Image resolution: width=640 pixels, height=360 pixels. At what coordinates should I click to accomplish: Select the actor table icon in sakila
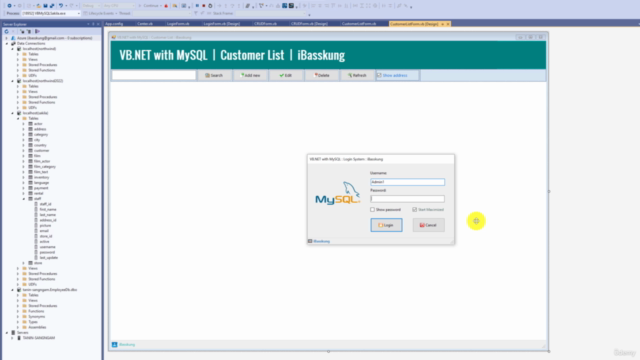[30, 124]
